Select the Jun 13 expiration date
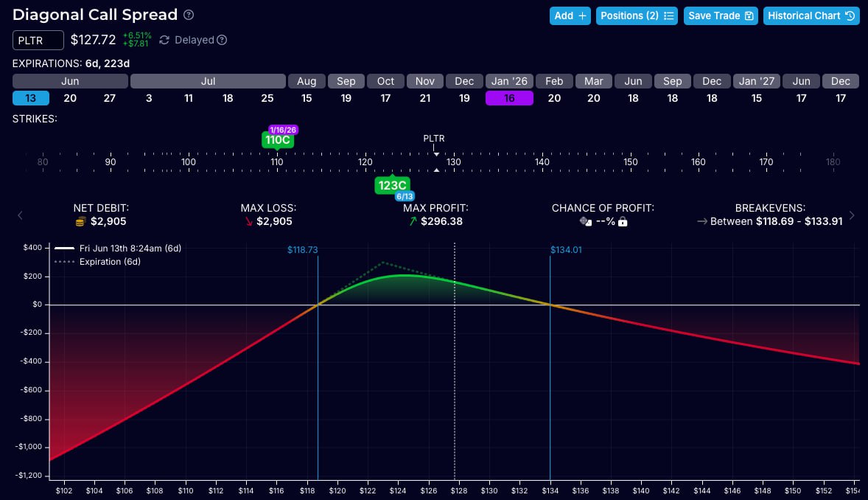The width and height of the screenshot is (868, 500). coord(31,98)
